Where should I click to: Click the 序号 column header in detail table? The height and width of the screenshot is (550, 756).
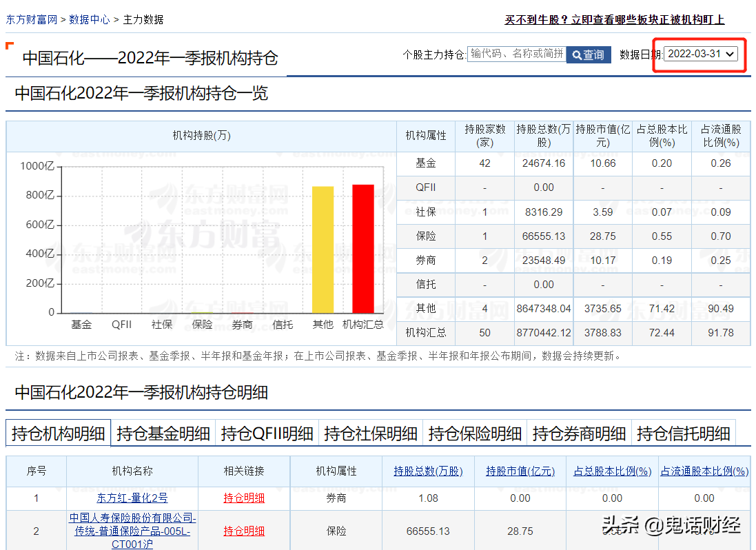[x=36, y=471]
